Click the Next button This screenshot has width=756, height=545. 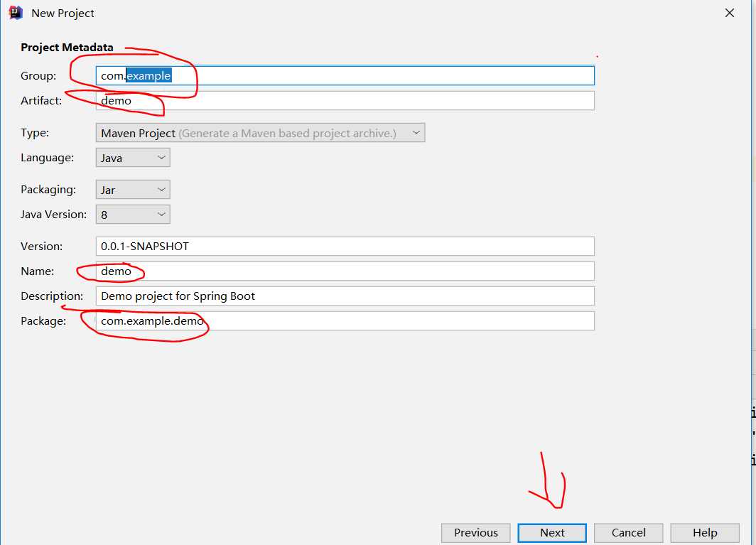coord(552,533)
